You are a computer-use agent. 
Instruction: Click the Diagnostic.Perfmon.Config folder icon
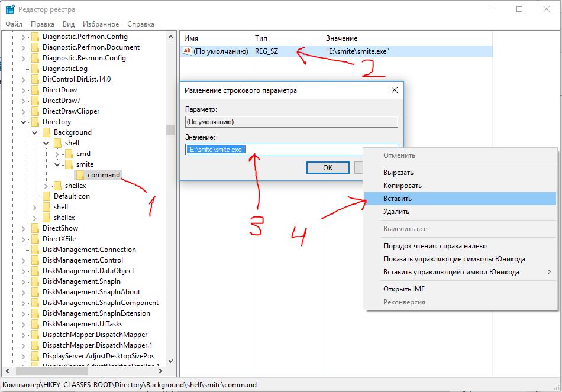35,37
